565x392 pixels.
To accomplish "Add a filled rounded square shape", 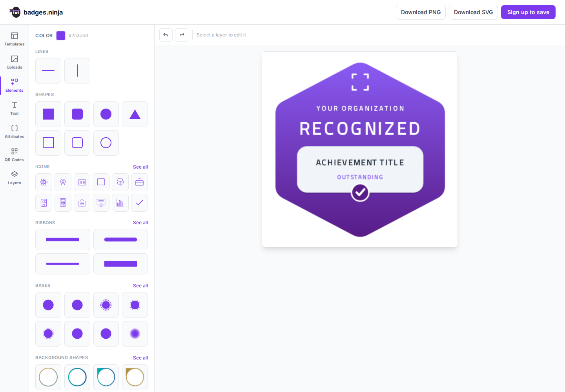I will (77, 114).
